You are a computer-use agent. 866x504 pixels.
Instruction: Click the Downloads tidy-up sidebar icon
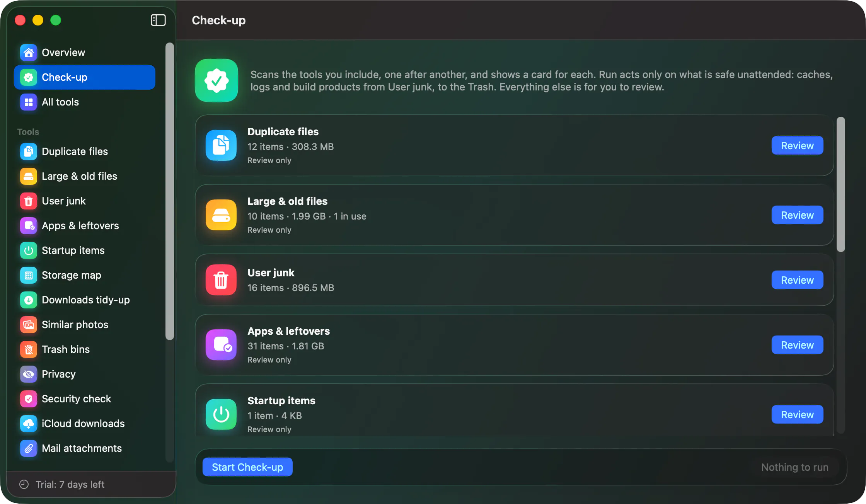pyautogui.click(x=29, y=300)
